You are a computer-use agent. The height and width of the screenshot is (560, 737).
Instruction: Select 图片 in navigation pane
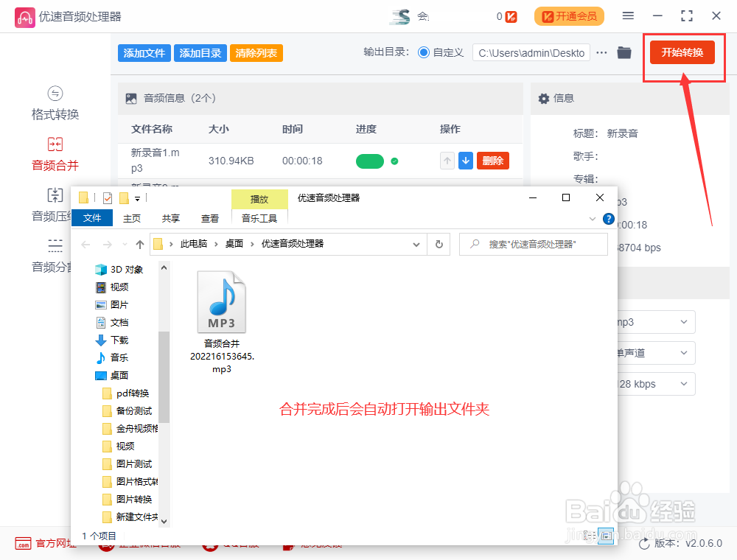click(x=112, y=304)
